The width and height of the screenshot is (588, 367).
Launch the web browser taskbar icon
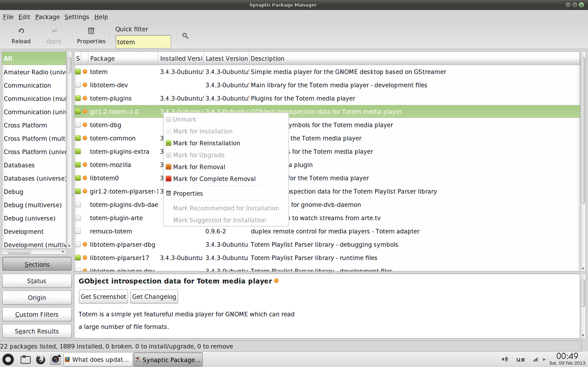[x=40, y=360]
